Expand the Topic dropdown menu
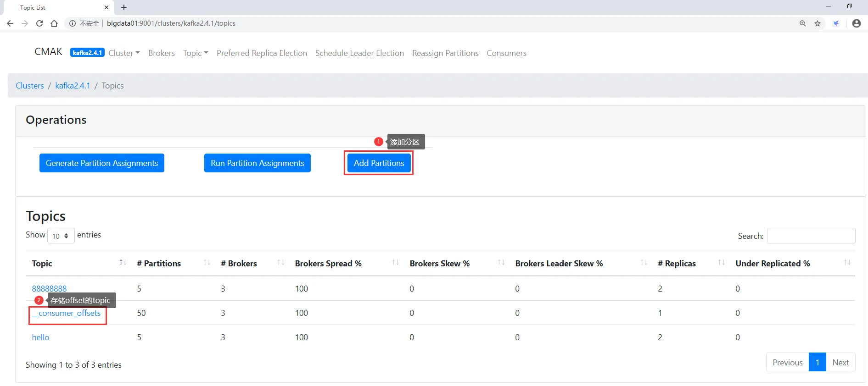The image size is (868, 386). click(196, 53)
